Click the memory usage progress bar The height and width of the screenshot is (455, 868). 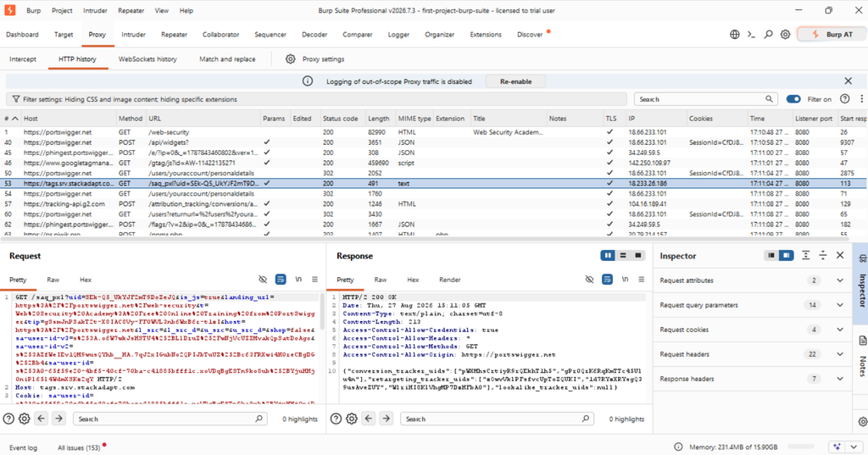pos(801,447)
